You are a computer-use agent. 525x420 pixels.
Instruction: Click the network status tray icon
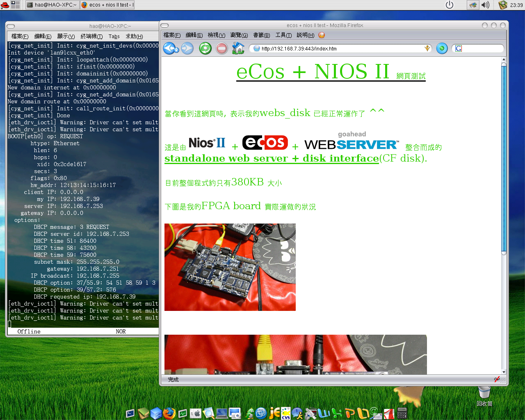click(473, 5)
